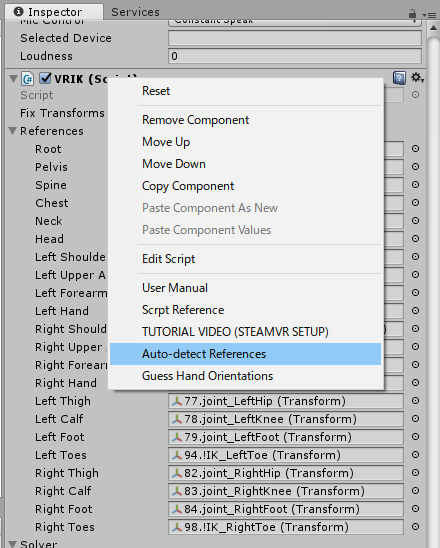The image size is (440, 548).
Task: Click the Right Toes property label
Action: point(65,527)
